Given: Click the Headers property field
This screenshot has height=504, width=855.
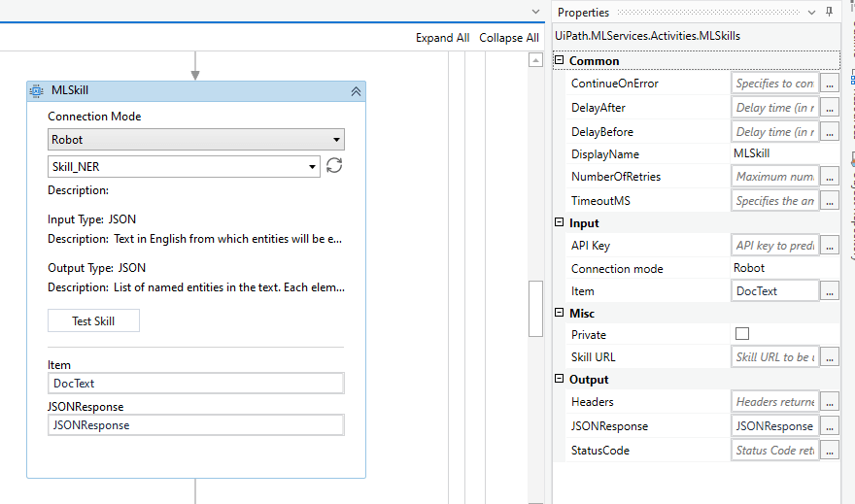Looking at the screenshot, I should click(775, 402).
